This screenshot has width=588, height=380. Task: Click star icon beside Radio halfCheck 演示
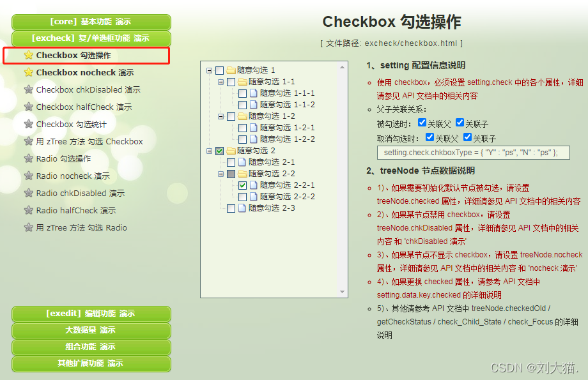pyautogui.click(x=29, y=210)
